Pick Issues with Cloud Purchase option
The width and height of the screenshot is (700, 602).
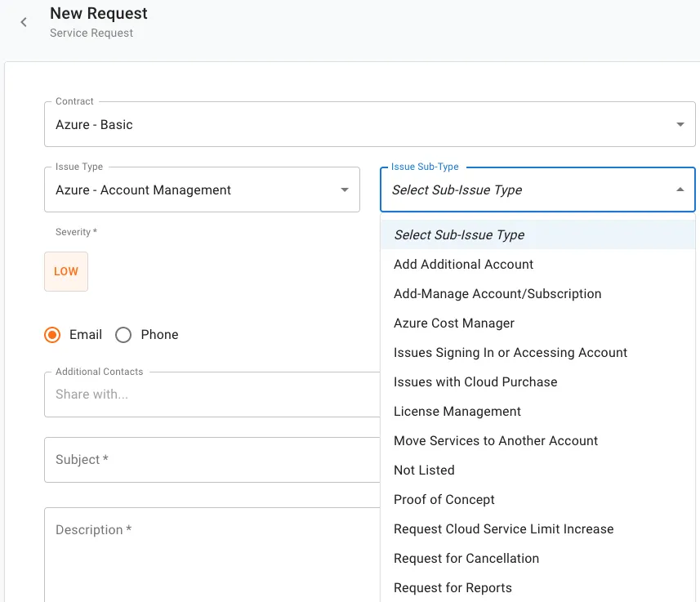[x=538, y=381]
